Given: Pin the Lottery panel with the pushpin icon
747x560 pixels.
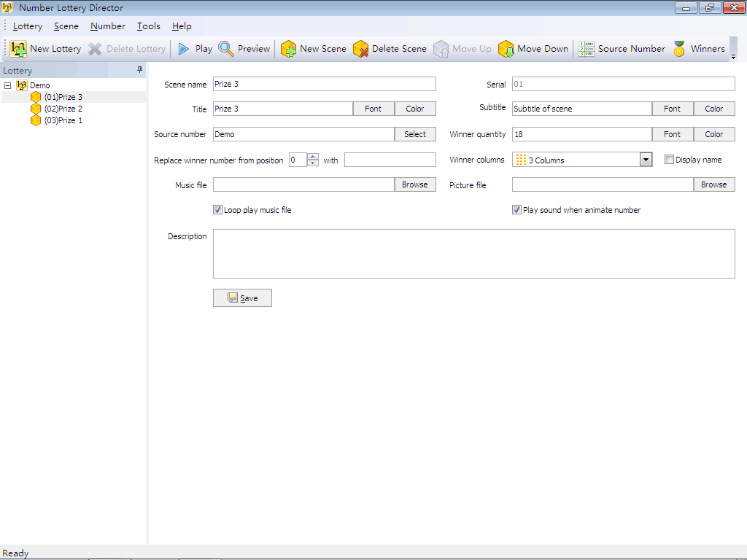Looking at the screenshot, I should pyautogui.click(x=139, y=70).
